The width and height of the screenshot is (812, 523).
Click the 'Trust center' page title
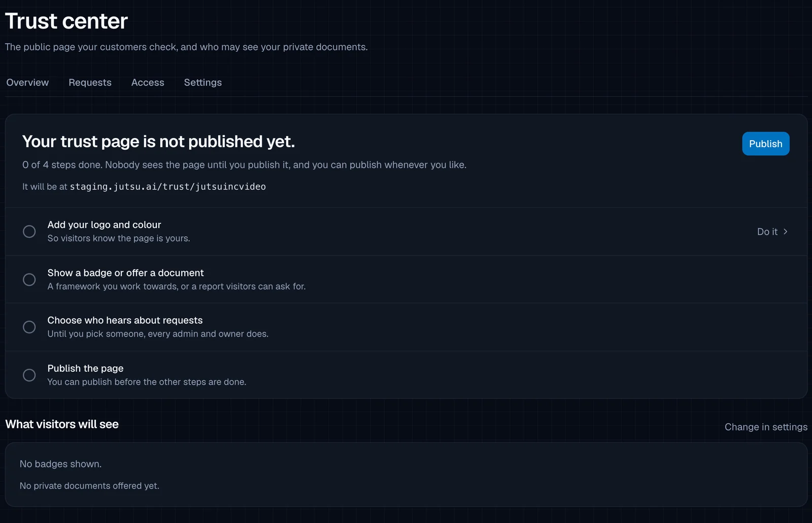pos(66,21)
